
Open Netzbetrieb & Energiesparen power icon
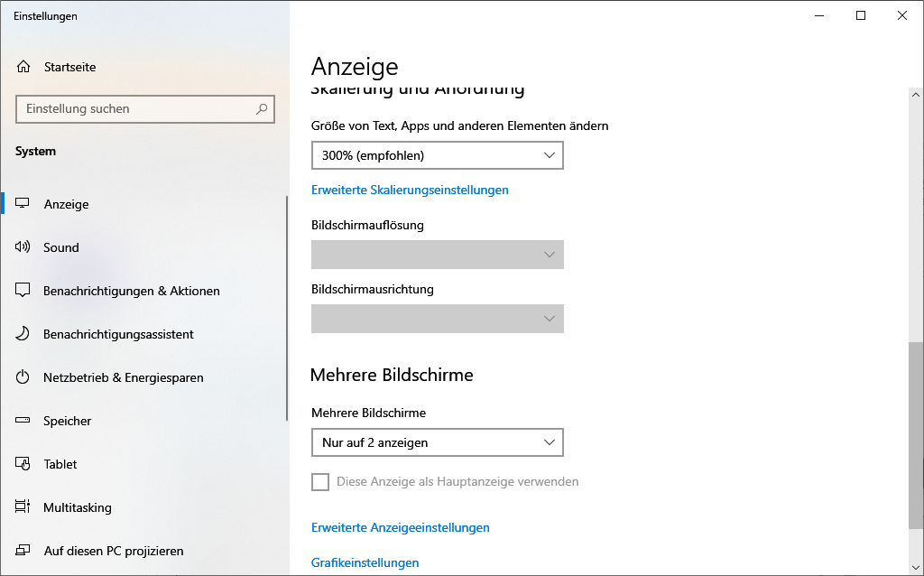pos(23,377)
